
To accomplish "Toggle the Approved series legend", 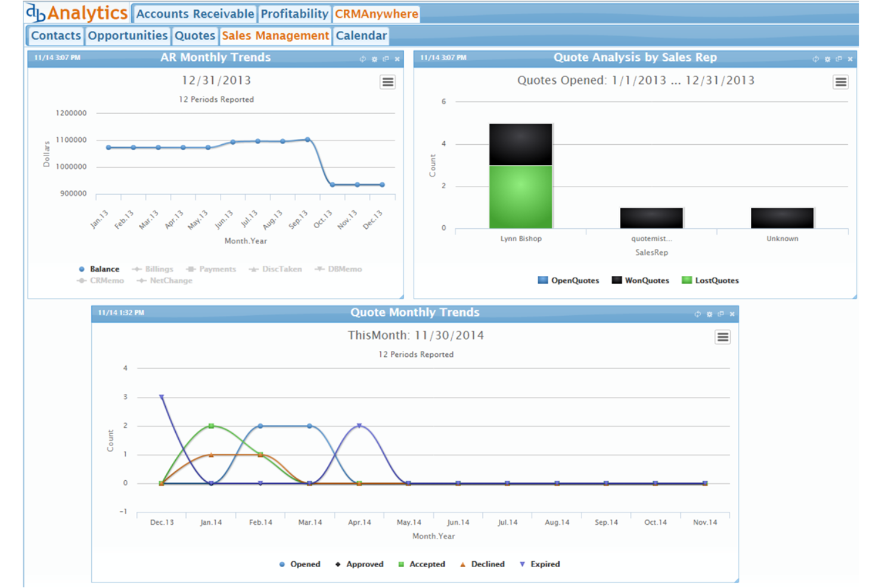I will click(x=359, y=564).
